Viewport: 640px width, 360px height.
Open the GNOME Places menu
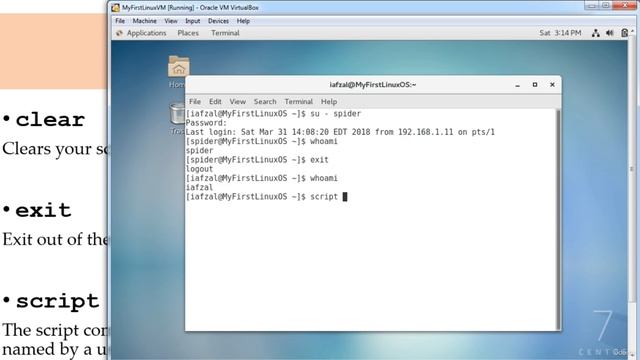pyautogui.click(x=188, y=33)
